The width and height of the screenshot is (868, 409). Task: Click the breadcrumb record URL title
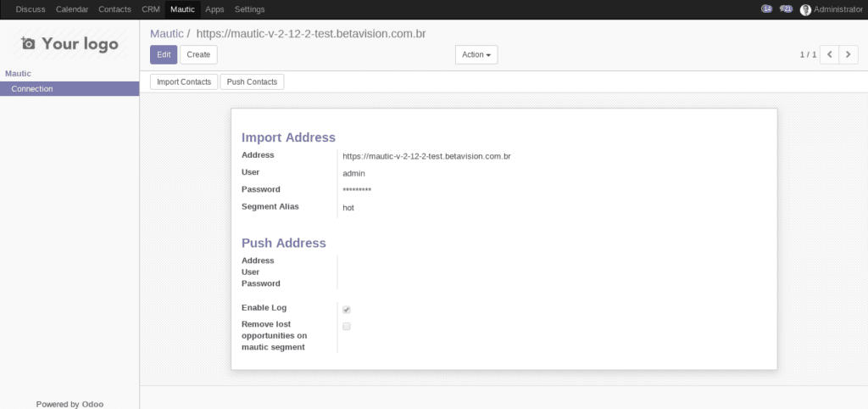pyautogui.click(x=311, y=34)
